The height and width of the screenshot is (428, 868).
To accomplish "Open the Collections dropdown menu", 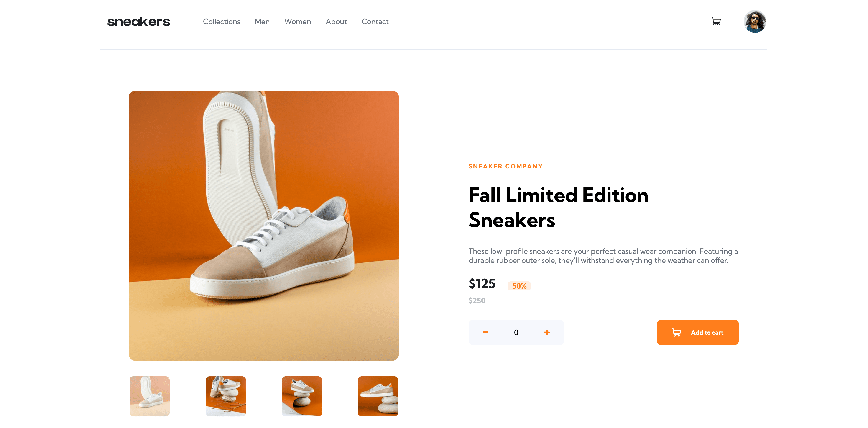I will pyautogui.click(x=221, y=22).
